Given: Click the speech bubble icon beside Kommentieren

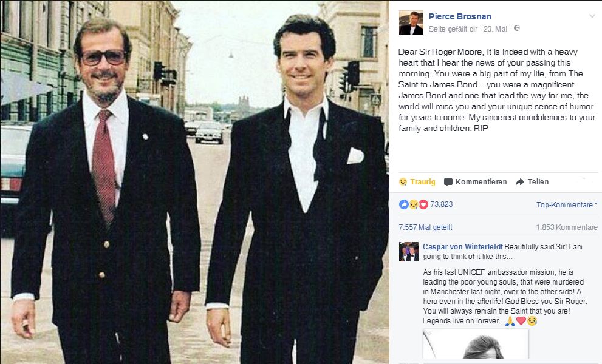Looking at the screenshot, I should point(448,182).
